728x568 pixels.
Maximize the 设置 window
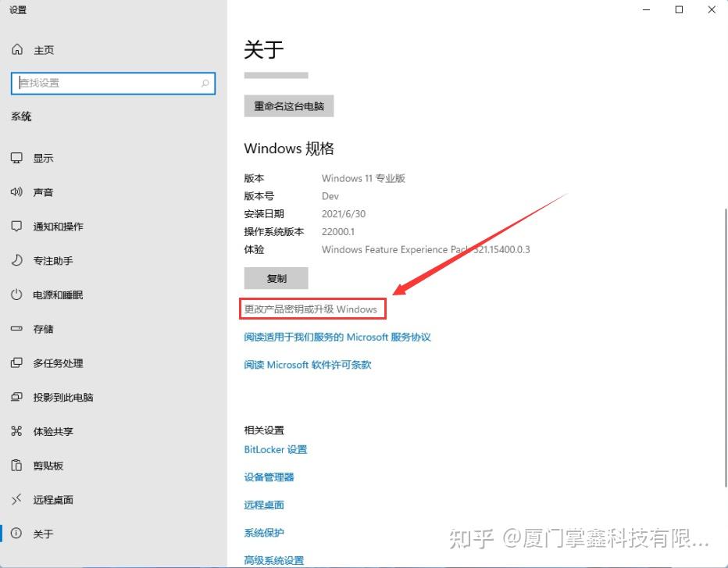pos(679,9)
